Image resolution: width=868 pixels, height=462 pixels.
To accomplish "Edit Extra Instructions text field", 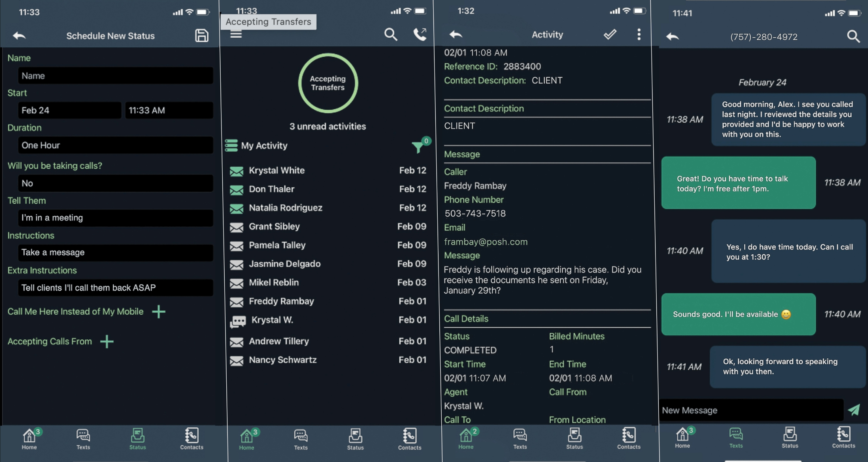I will coord(116,288).
